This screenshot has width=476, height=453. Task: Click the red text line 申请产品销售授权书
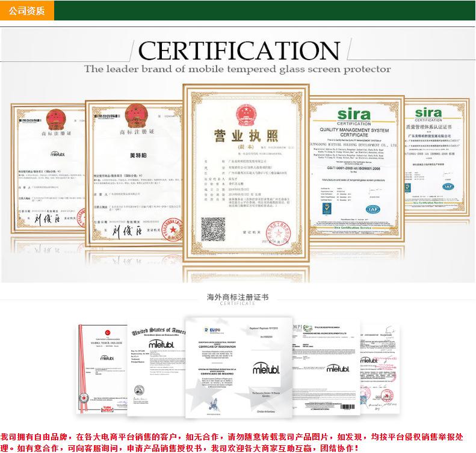pos(164,448)
